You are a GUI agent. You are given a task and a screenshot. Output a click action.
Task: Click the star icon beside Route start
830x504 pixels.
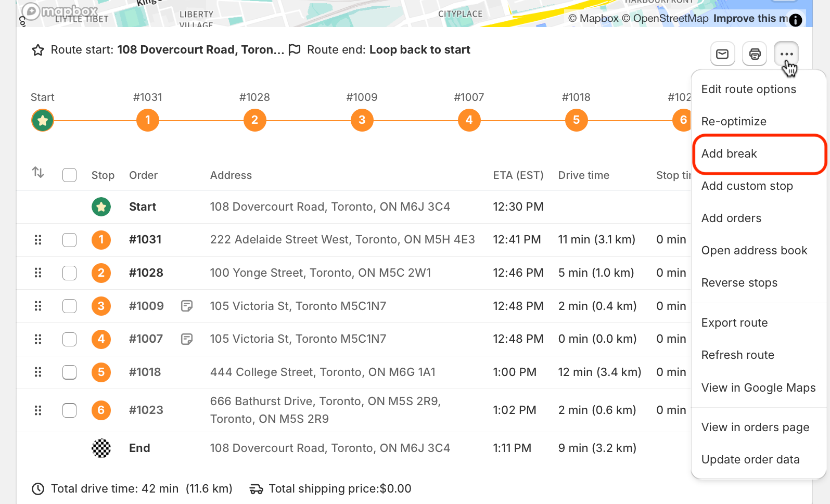38,50
